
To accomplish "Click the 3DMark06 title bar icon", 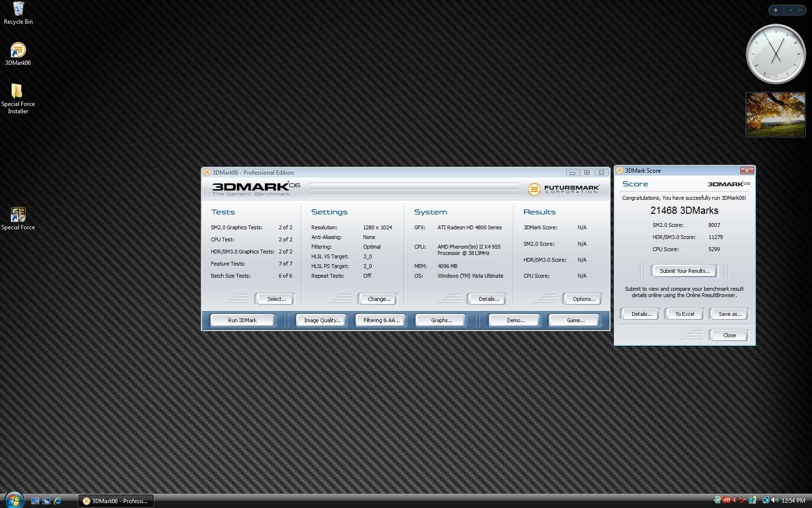I will pos(207,172).
